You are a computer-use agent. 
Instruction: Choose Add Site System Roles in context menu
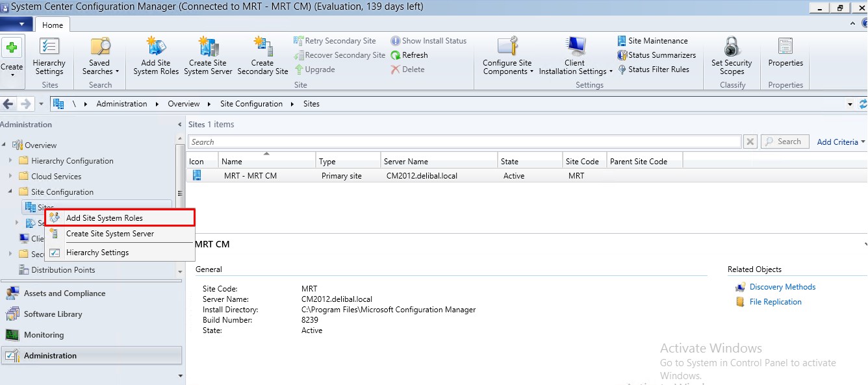(105, 218)
